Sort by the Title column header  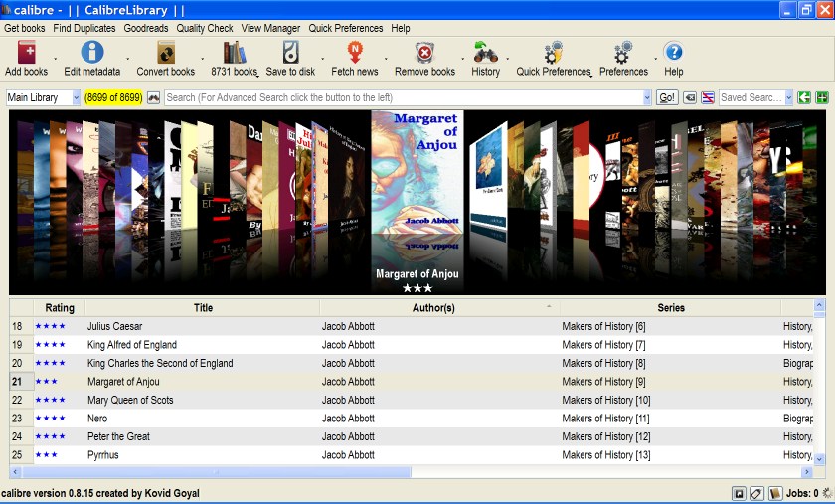click(203, 308)
